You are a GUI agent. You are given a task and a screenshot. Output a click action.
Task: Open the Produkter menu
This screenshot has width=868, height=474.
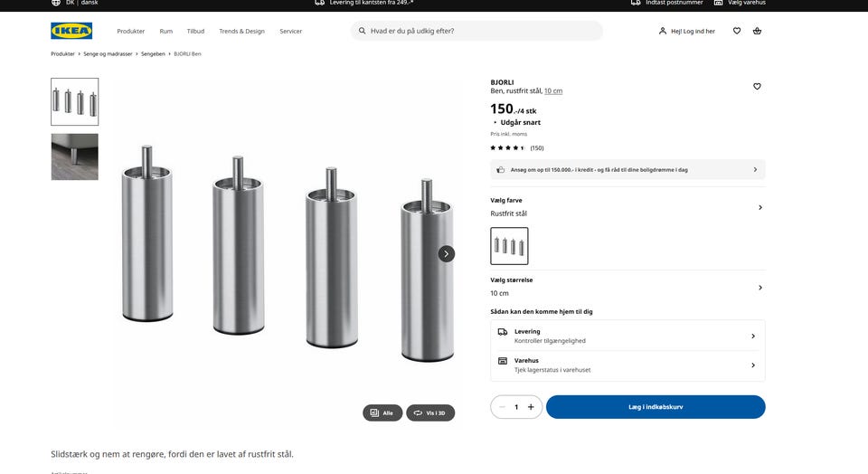tap(130, 31)
